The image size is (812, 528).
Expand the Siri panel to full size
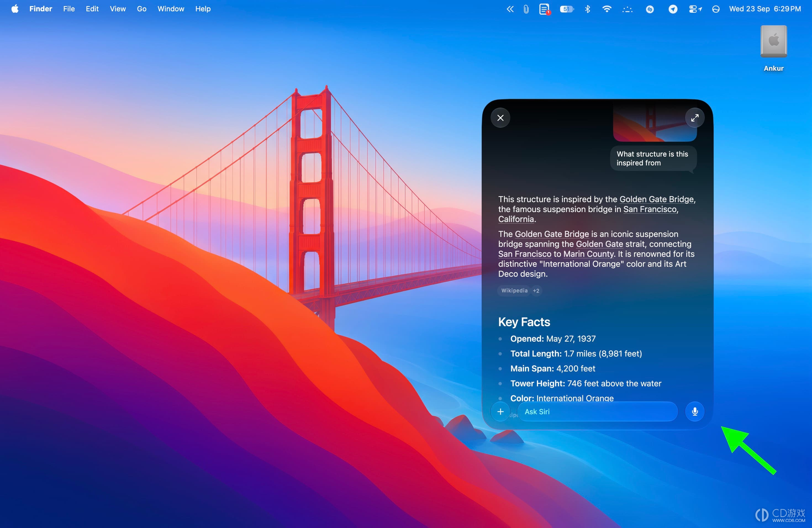695,118
